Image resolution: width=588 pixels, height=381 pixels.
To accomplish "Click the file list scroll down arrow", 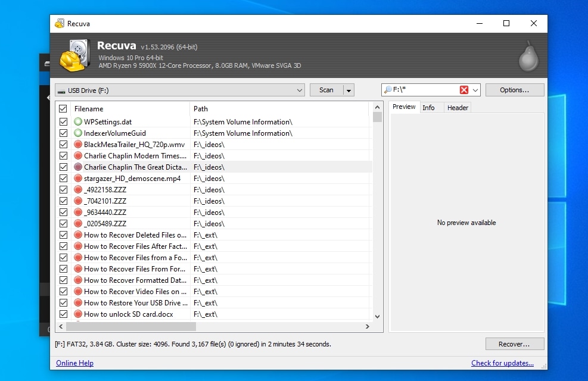I will coord(377,317).
